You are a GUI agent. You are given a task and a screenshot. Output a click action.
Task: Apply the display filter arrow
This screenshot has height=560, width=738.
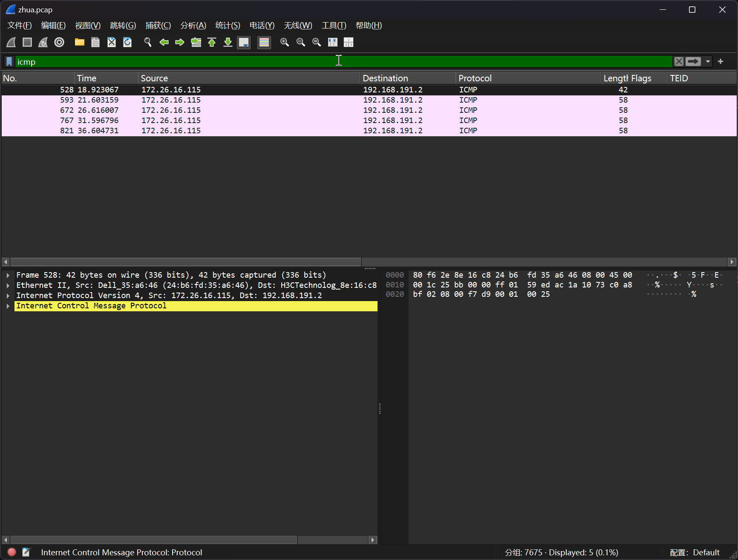pyautogui.click(x=693, y=62)
